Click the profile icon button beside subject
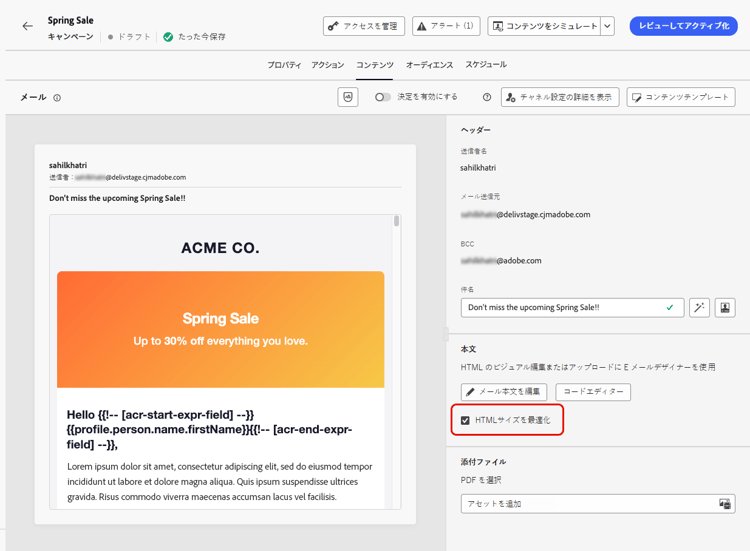750x551 pixels. tap(725, 308)
